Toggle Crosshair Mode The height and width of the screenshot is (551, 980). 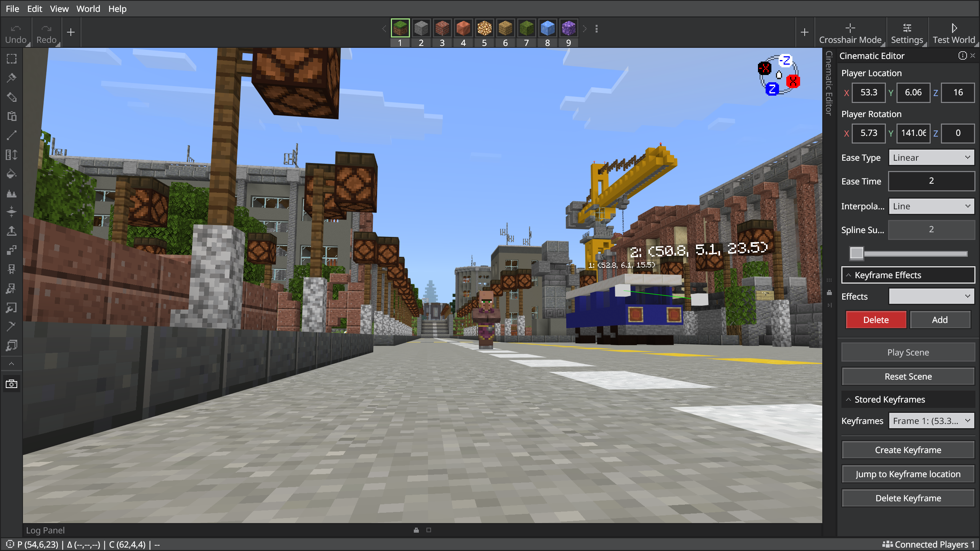pos(850,33)
